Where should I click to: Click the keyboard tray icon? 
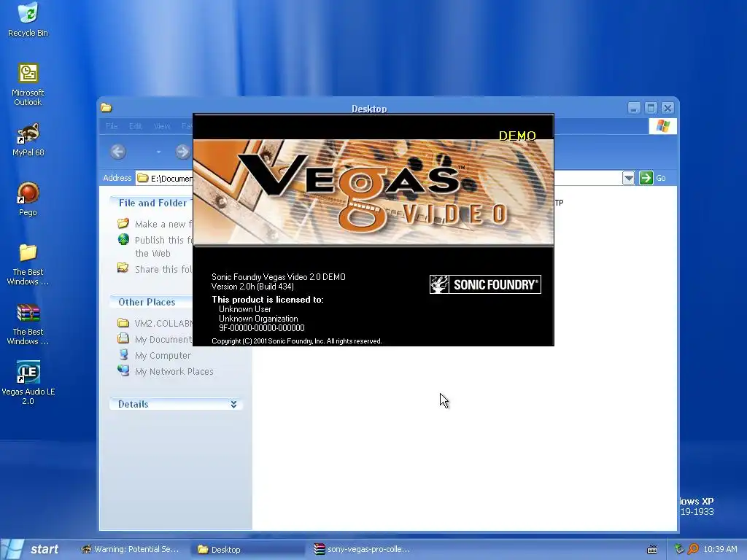tap(652, 550)
